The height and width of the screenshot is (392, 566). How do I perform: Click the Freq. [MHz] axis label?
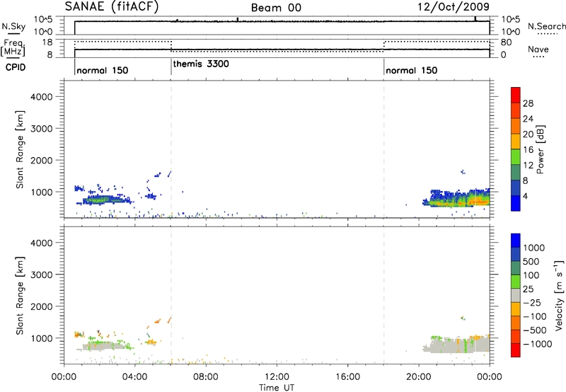13,48
